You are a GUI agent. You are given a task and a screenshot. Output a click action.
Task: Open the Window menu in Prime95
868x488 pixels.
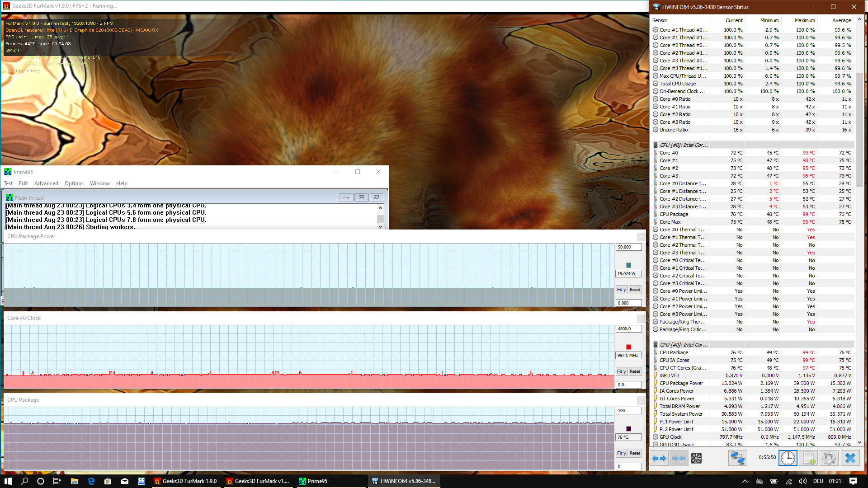point(99,183)
